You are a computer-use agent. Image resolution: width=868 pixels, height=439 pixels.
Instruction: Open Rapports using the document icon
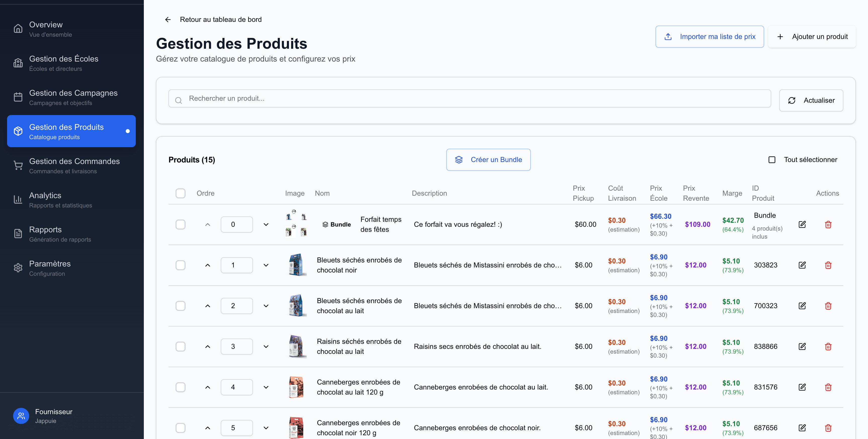(x=18, y=233)
